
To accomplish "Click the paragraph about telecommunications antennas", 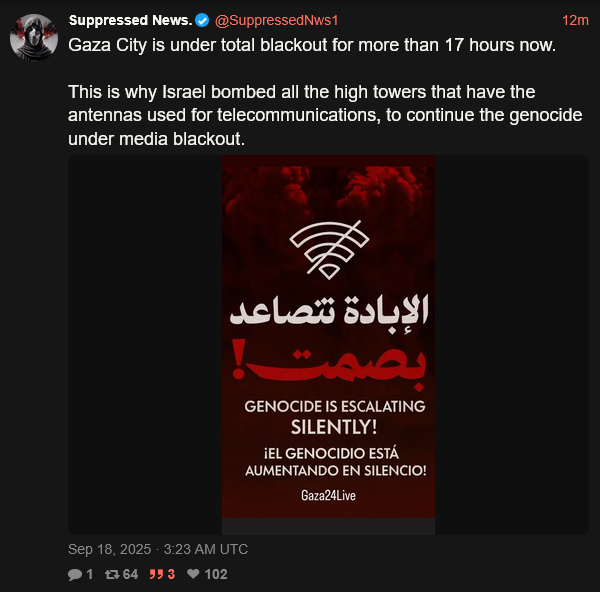I will 325,115.
